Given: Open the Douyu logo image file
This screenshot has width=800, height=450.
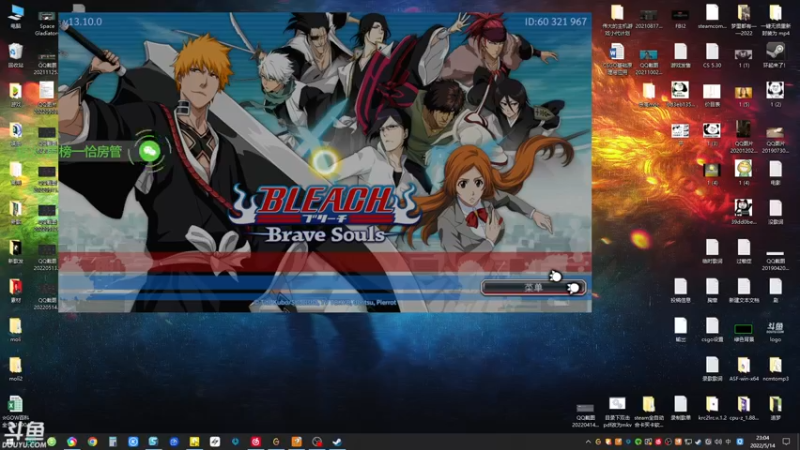Looking at the screenshot, I should pyautogui.click(x=775, y=331).
